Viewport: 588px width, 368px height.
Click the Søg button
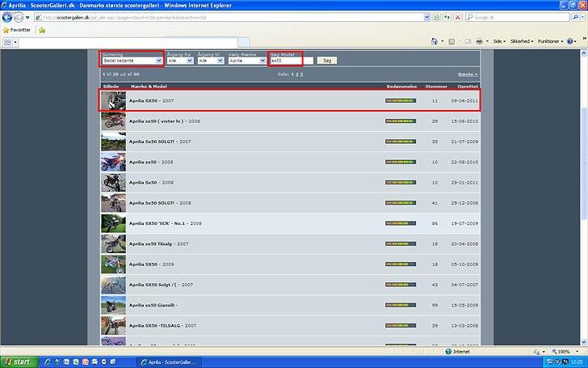(327, 61)
